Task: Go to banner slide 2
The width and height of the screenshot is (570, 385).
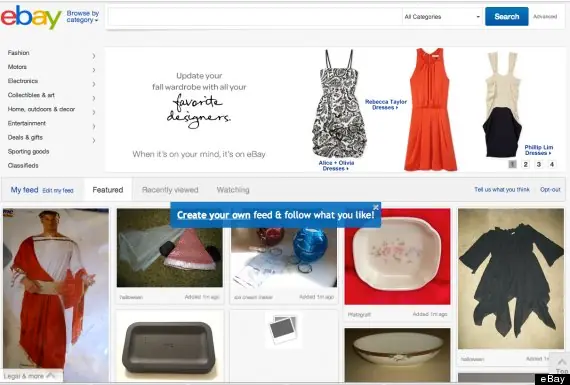Action: pos(525,164)
